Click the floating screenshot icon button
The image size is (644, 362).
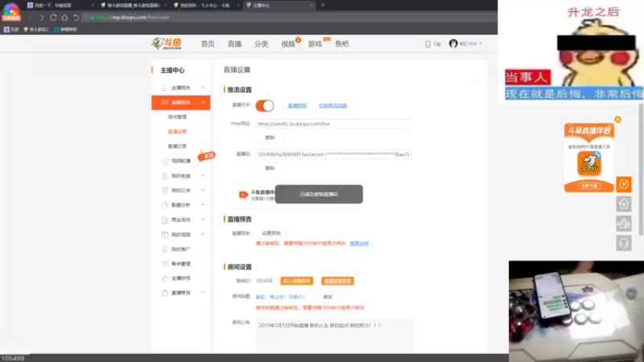pyautogui.click(x=623, y=224)
